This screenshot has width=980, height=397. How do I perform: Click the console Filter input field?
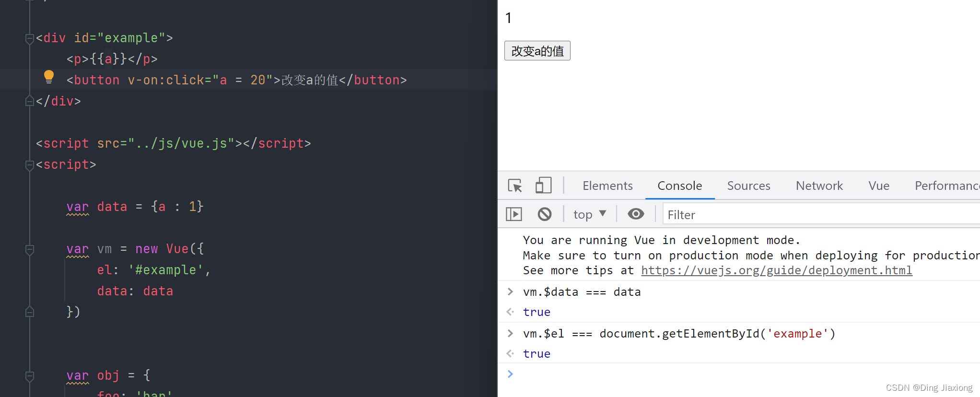821,214
